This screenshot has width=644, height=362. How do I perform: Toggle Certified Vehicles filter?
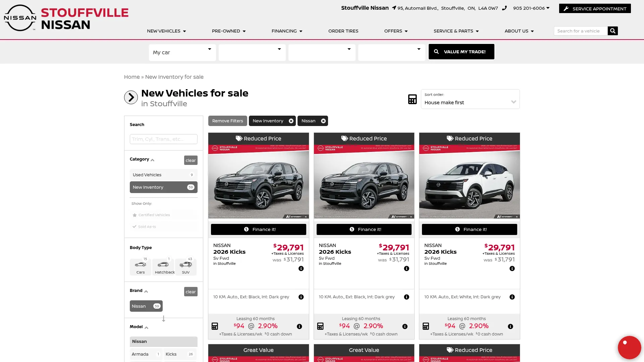163,215
